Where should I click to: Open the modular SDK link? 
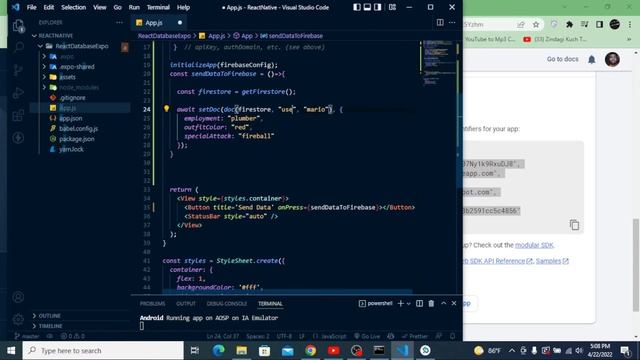[x=534, y=245]
